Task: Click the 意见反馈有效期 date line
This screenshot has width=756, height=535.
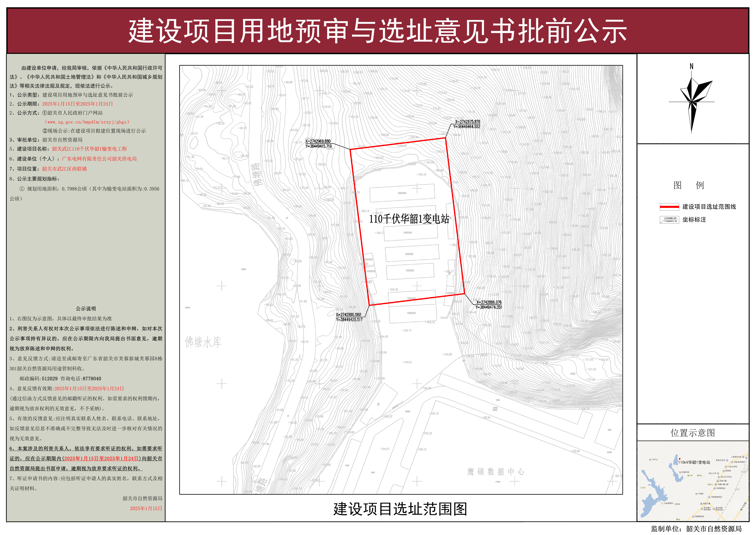Action: (x=67, y=389)
